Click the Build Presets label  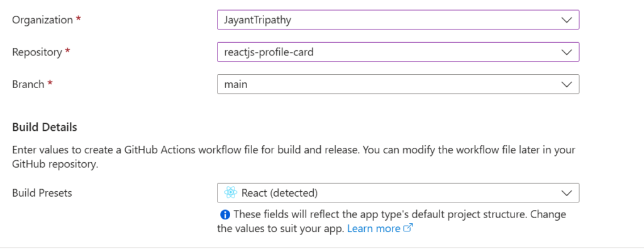coord(42,192)
